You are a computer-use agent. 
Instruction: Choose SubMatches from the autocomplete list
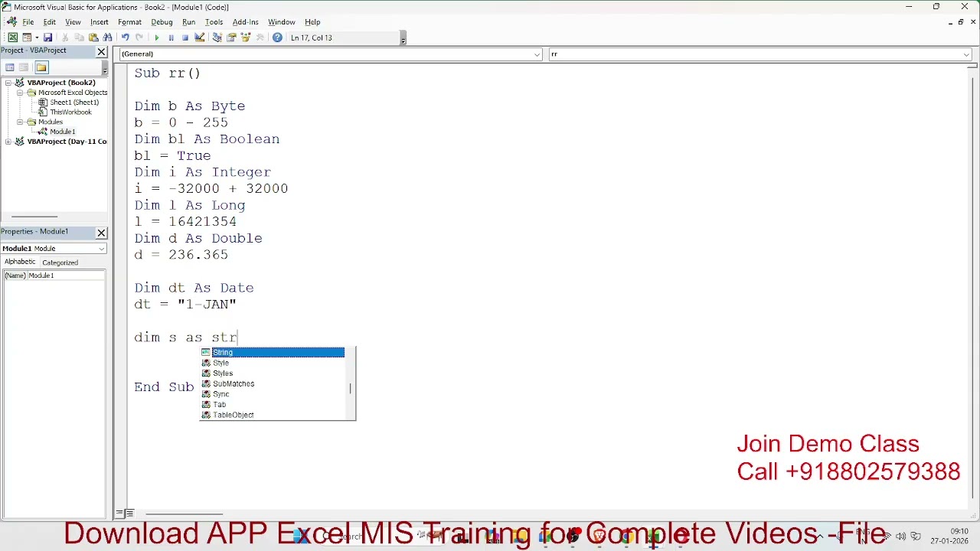(273, 383)
